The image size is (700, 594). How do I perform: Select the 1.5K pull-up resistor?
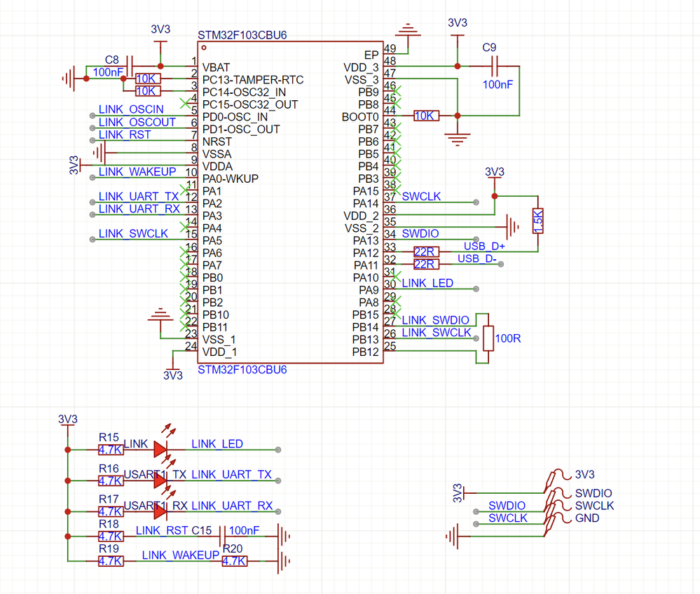[538, 221]
